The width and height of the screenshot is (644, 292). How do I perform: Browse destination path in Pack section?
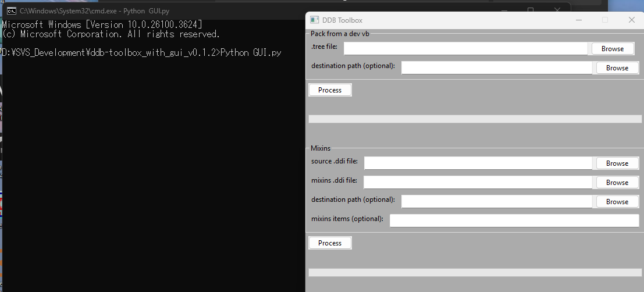pyautogui.click(x=617, y=68)
